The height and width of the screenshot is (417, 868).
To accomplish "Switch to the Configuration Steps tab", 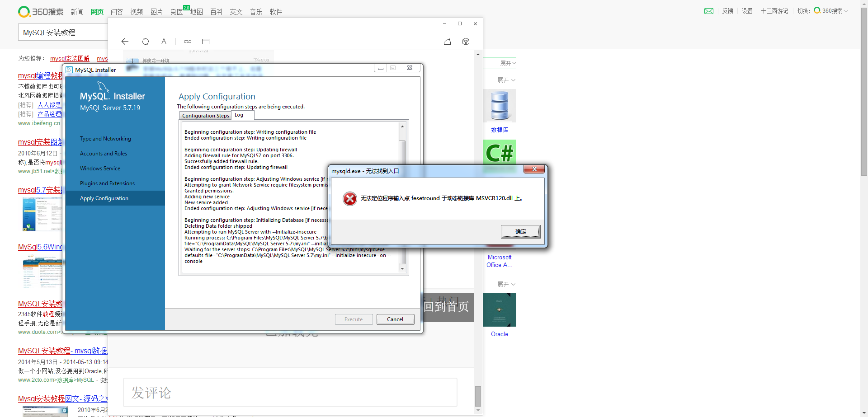I will (206, 116).
